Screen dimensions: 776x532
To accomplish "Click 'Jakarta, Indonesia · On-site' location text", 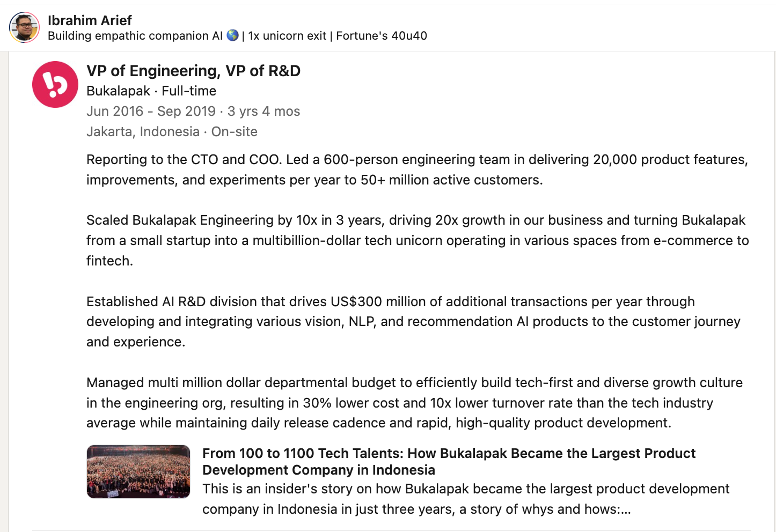I will point(172,132).
